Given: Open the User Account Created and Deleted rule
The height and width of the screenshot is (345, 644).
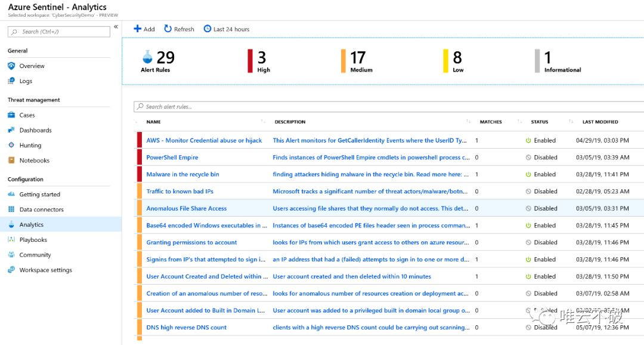Looking at the screenshot, I should click(207, 276).
